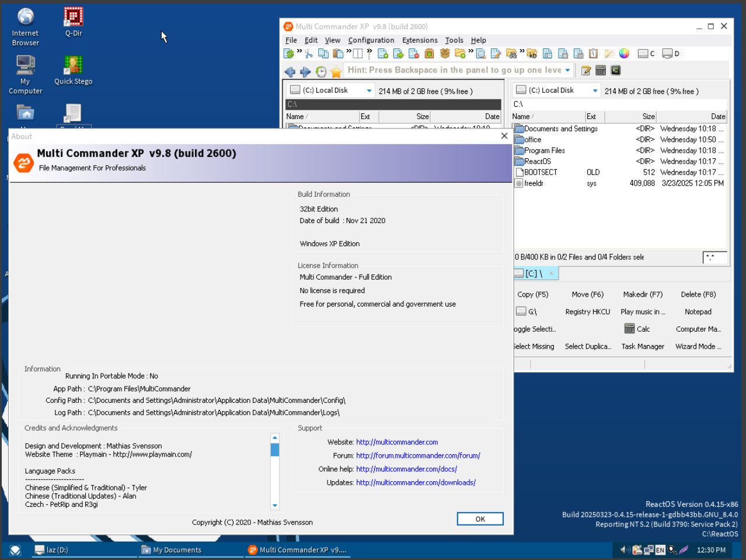Close the About dialog with X button
Screen dimensions: 746x560
pos(504,136)
